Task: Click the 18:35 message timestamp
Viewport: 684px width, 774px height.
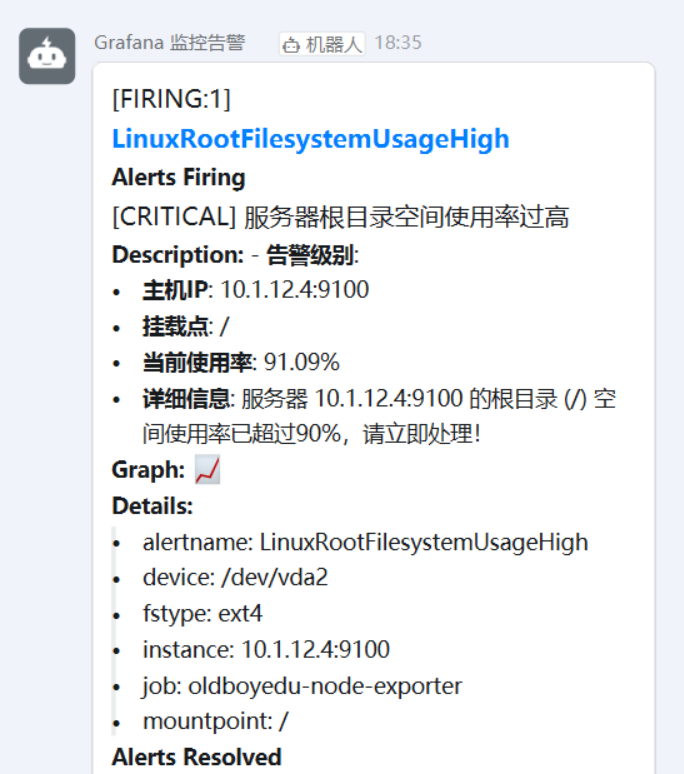Action: coord(397,43)
